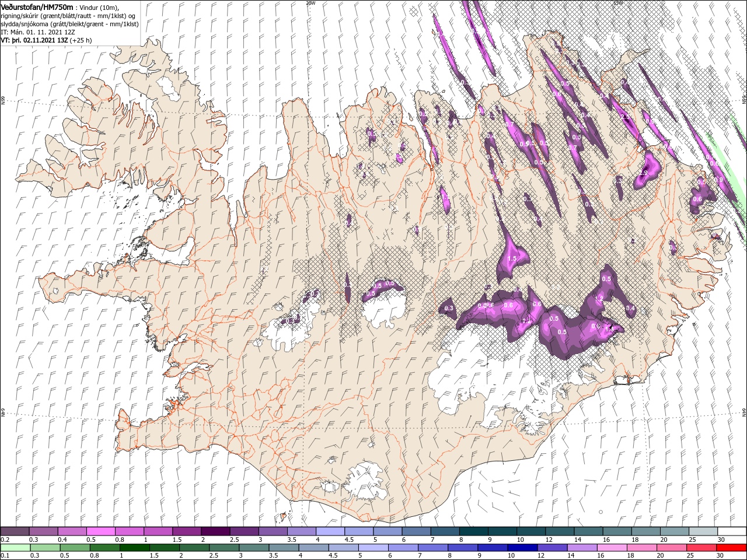The image size is (747, 560).
Task: Select the 'Vindur (10m)' label in header
Action: click(x=99, y=7)
